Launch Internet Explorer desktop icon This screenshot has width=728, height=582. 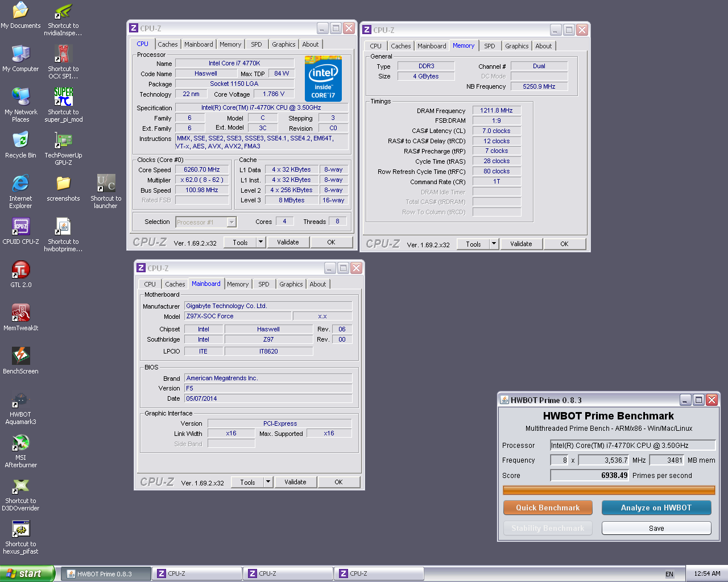[20, 192]
